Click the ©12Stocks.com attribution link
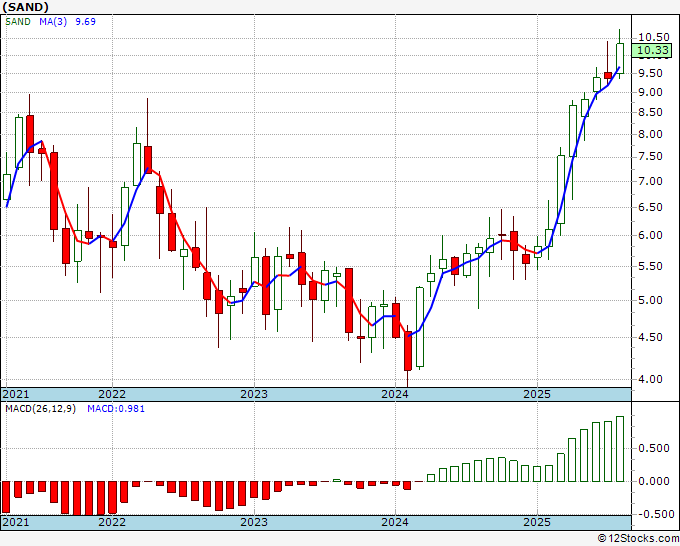The height and width of the screenshot is (546, 680). point(638,539)
